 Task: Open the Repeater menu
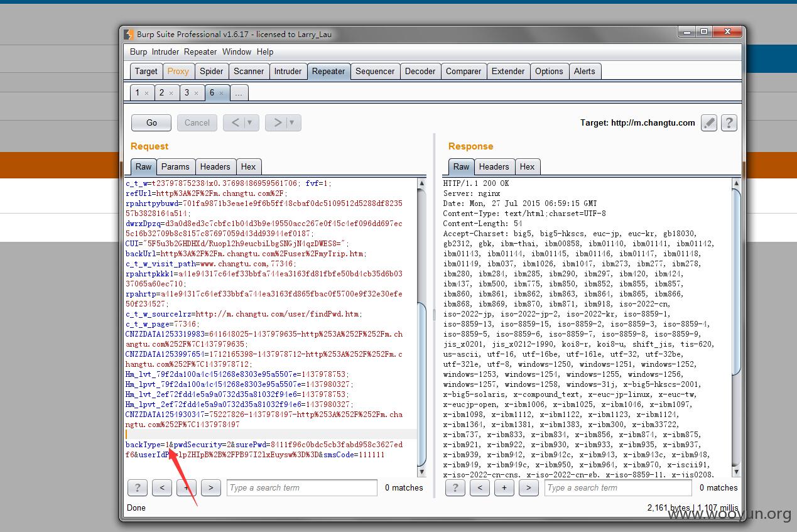click(200, 52)
